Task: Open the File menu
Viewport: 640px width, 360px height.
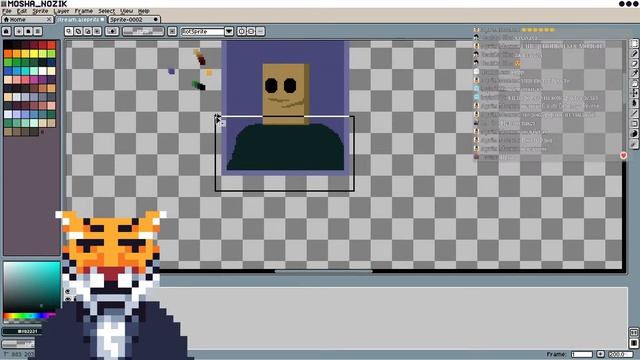Action: click(x=7, y=11)
